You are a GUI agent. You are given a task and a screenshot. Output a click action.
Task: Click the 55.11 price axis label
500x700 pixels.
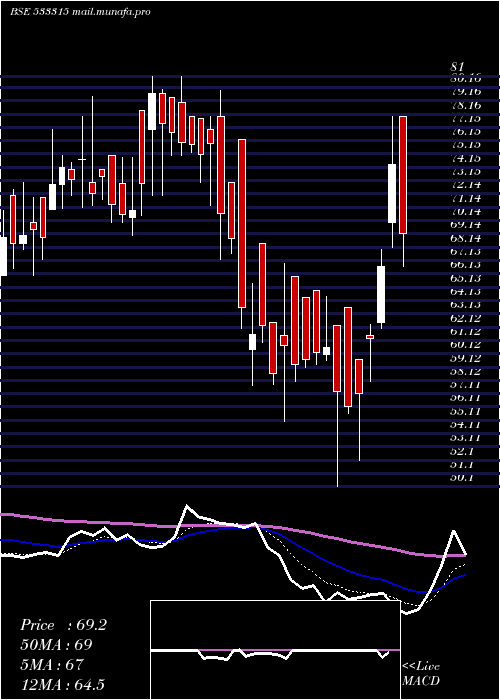466,411
